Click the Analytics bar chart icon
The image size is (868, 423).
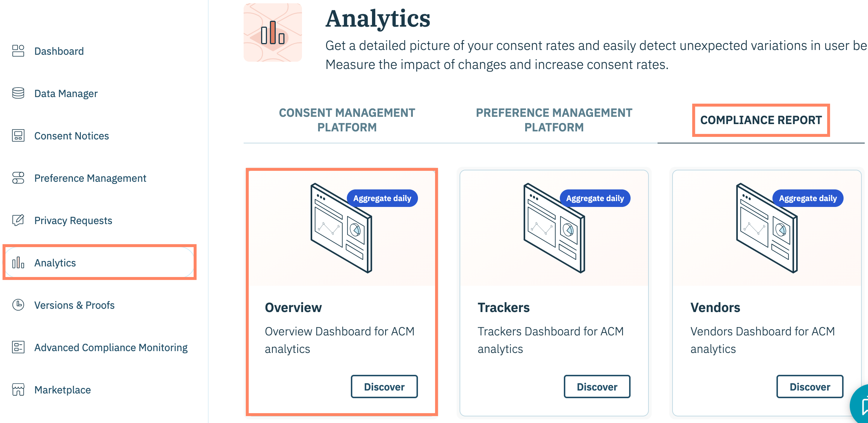(18, 263)
